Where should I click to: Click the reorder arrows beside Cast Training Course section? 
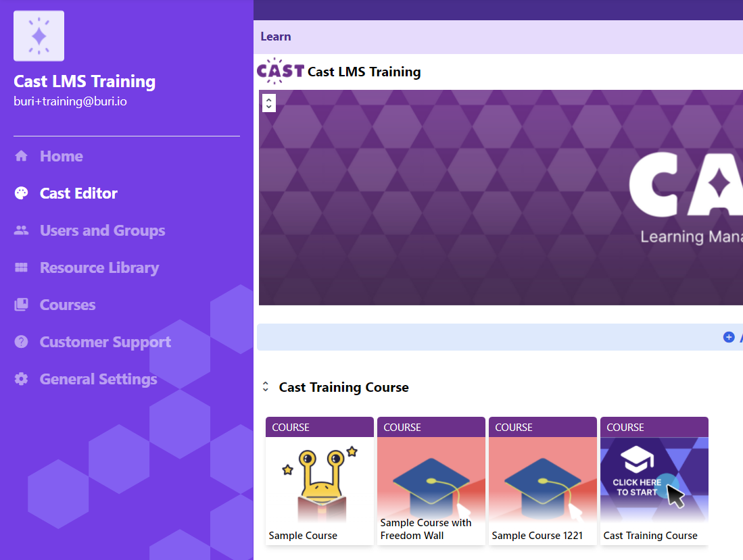[265, 387]
